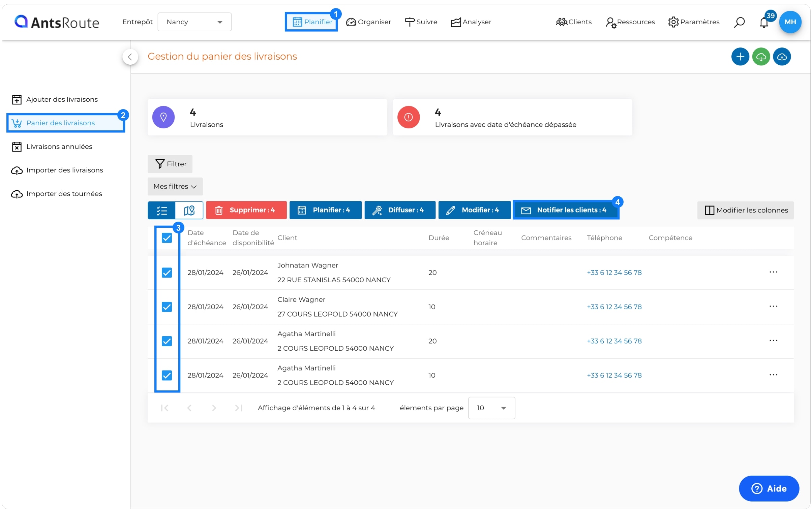
Task: Open the Ressources menu
Action: click(630, 22)
